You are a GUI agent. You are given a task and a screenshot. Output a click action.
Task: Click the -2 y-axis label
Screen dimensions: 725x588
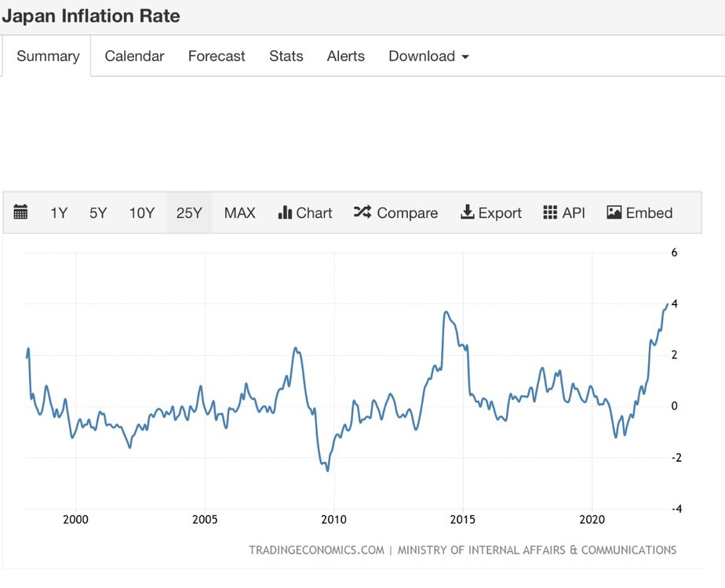(676, 458)
